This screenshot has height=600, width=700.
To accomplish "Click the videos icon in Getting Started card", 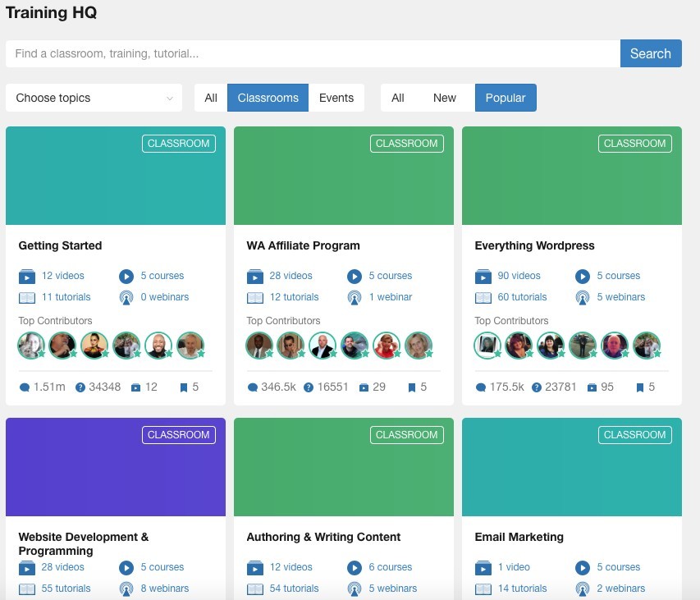I will 27,277.
